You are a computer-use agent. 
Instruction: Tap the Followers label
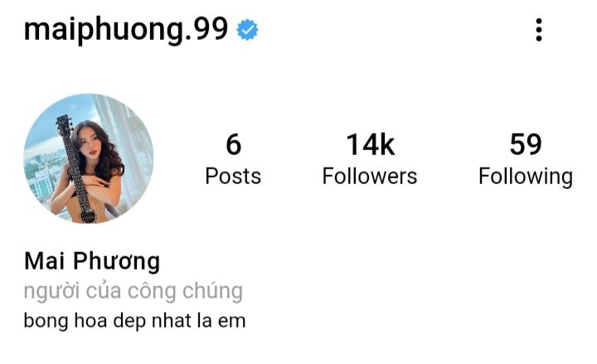click(370, 177)
